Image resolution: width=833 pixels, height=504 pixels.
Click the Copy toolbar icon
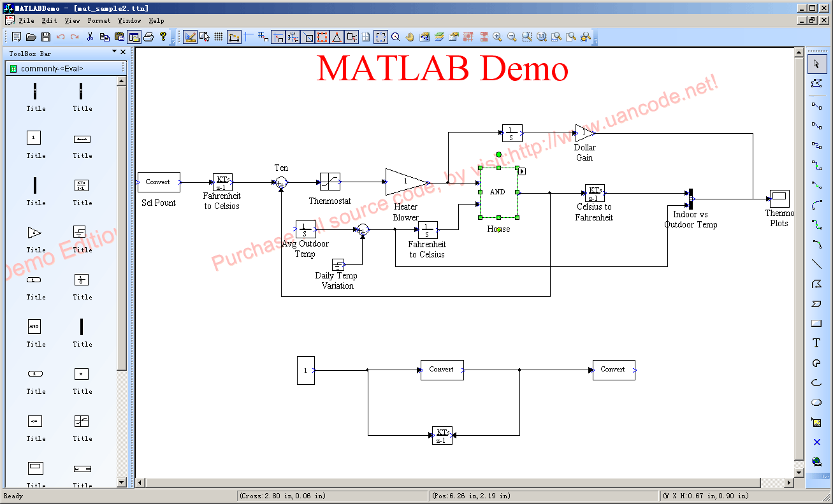point(105,37)
